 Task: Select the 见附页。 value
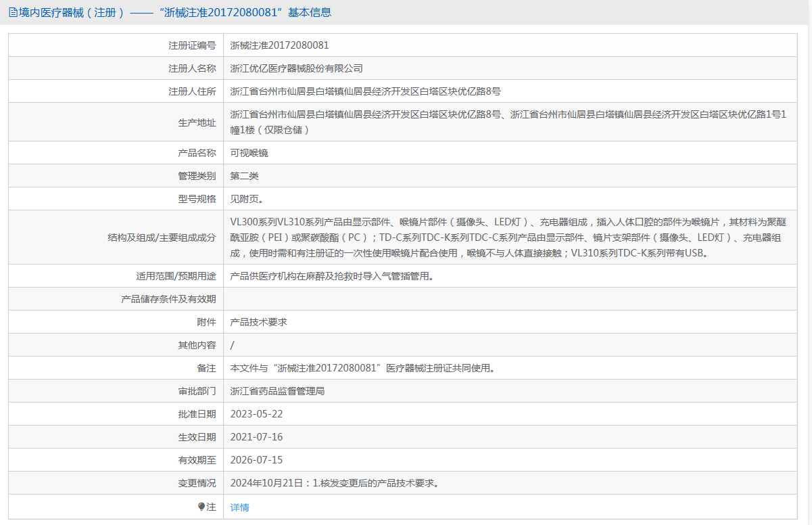[x=247, y=199]
